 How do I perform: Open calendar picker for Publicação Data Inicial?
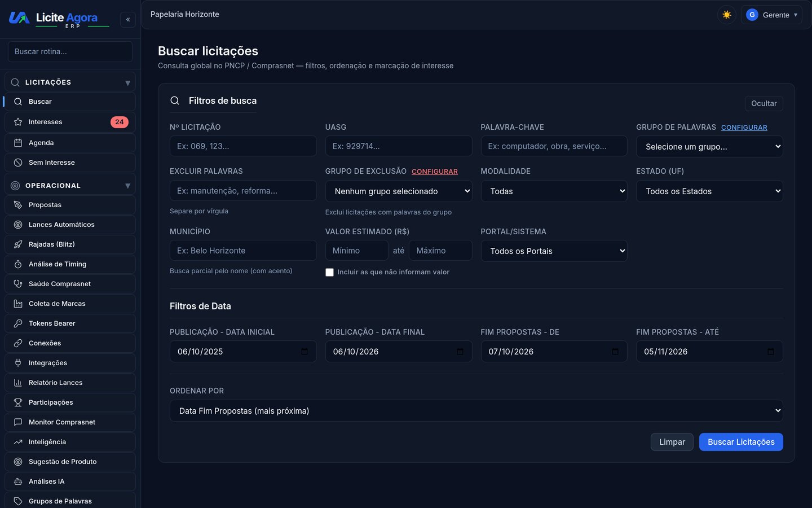[304, 352]
